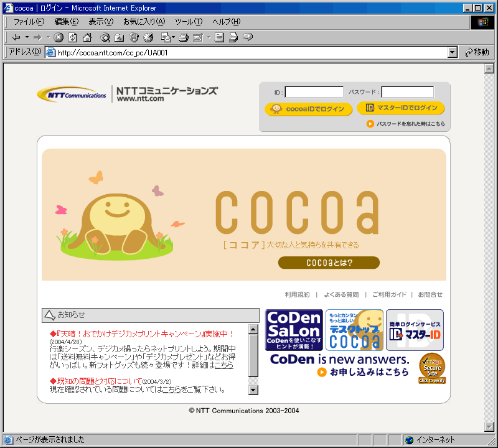Open the History clock icon
Viewport: 498px width, 448px height.
[x=148, y=37]
